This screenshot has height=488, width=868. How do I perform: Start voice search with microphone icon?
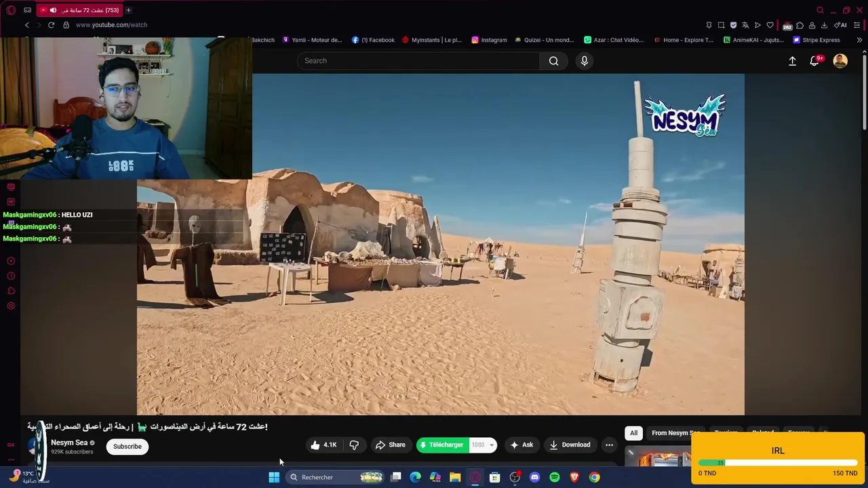585,61
